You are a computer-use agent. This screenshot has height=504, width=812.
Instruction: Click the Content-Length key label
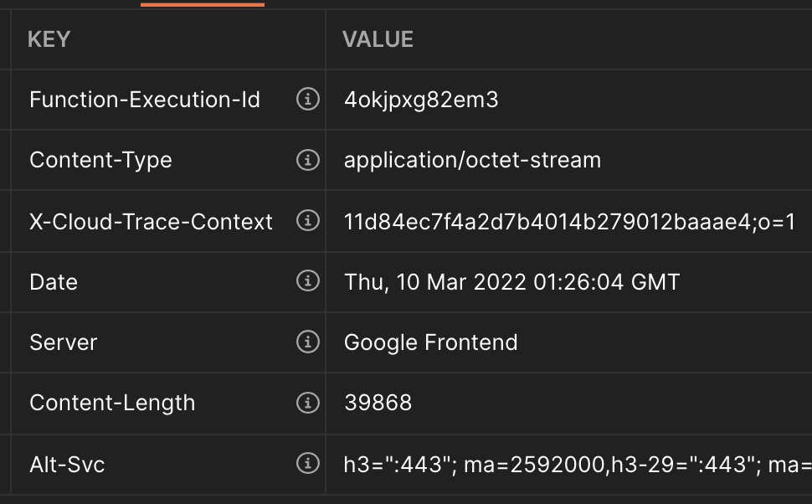pos(112,403)
